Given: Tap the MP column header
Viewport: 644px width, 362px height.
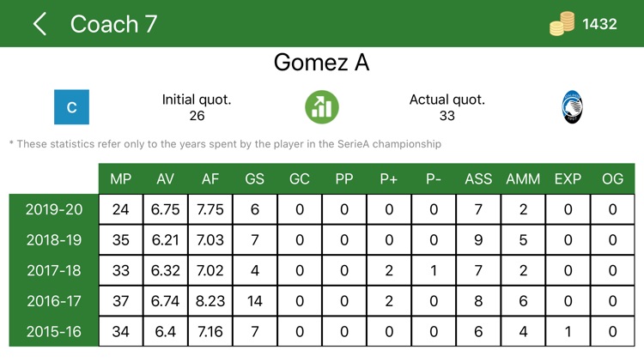Looking at the screenshot, I should 121,179.
